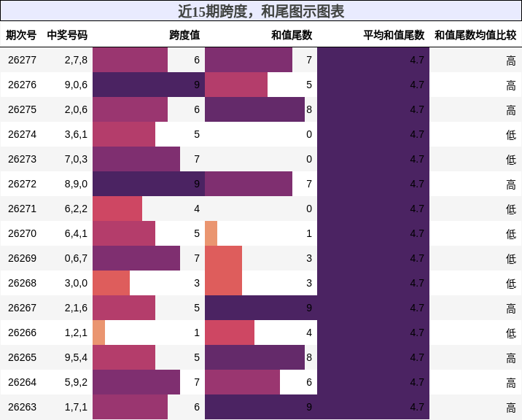Screen dimensions: 522x420
Task: Click the 低 comparison in row 26269
Action: [x=511, y=258]
